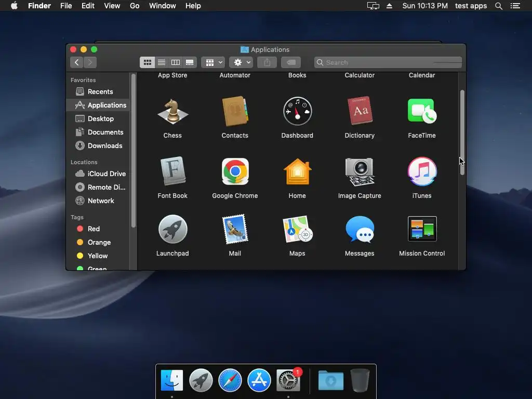Click Finder icon in the Dock
This screenshot has height=399, width=532.
(172, 380)
